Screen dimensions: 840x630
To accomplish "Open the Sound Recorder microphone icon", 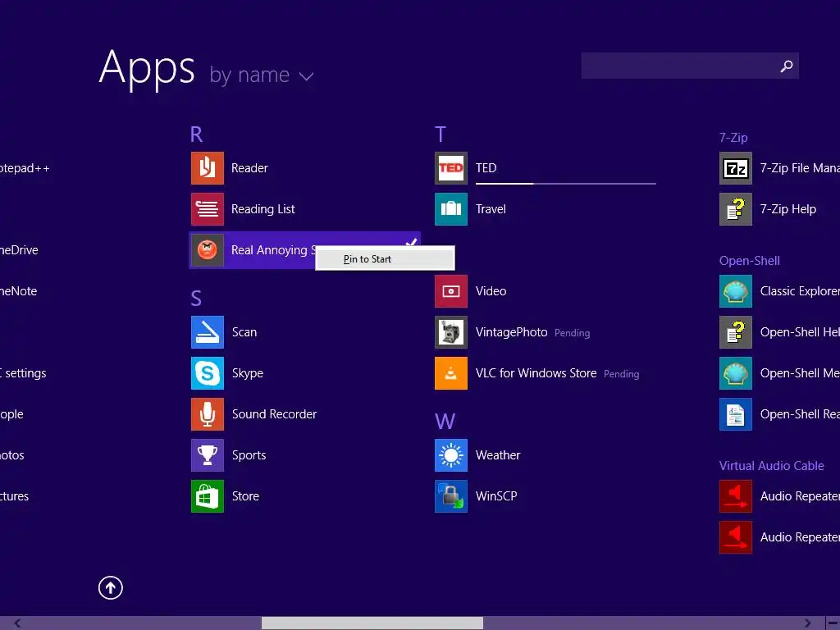I will coord(208,414).
